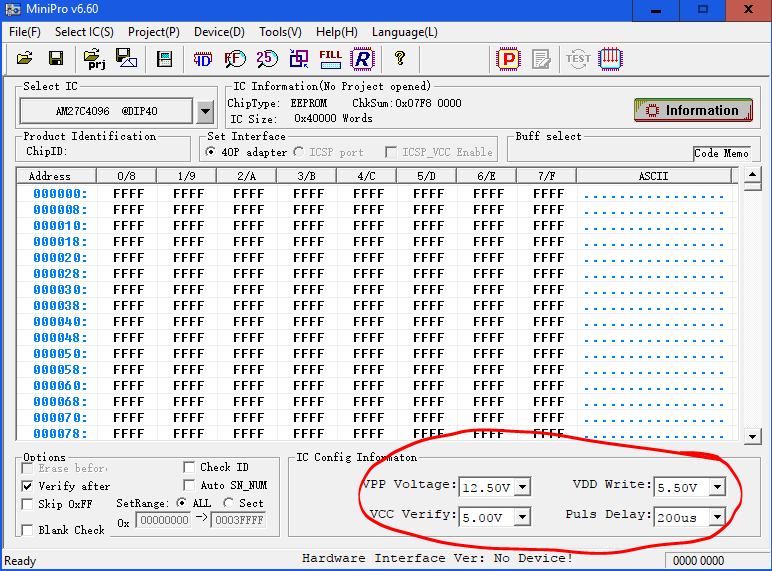Expand the Select IC dropdown arrow
Screen dimensions: 772x571
coord(205,112)
